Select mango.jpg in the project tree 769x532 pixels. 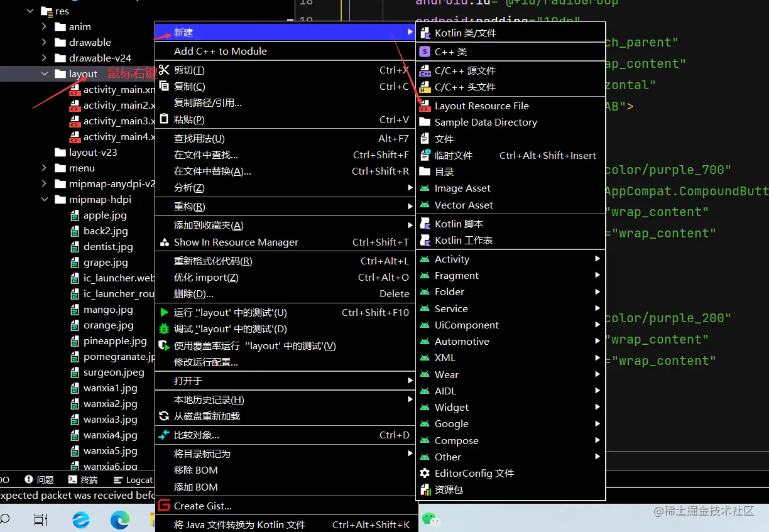click(108, 310)
